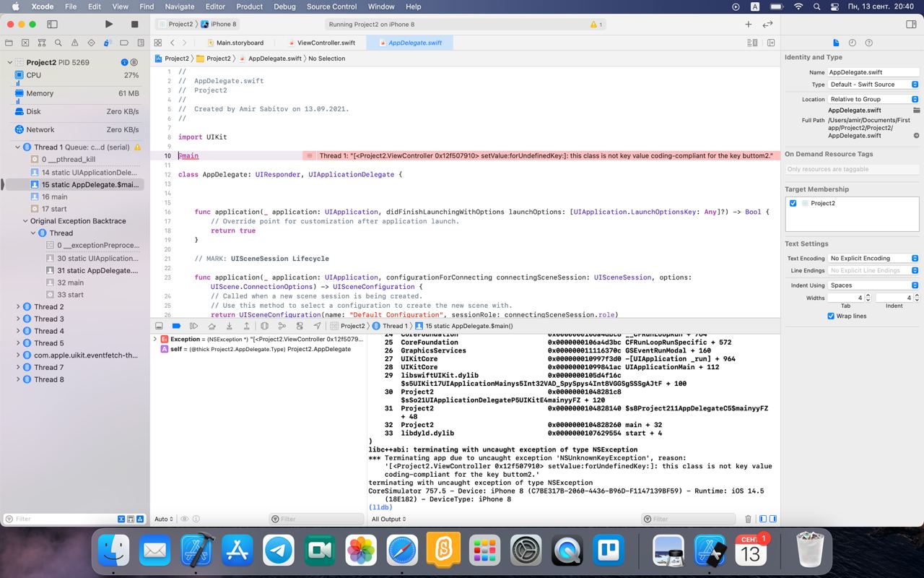The height and width of the screenshot is (578, 924).
Task: Expand Thread 5 disclosure triangle
Action: coord(18,343)
